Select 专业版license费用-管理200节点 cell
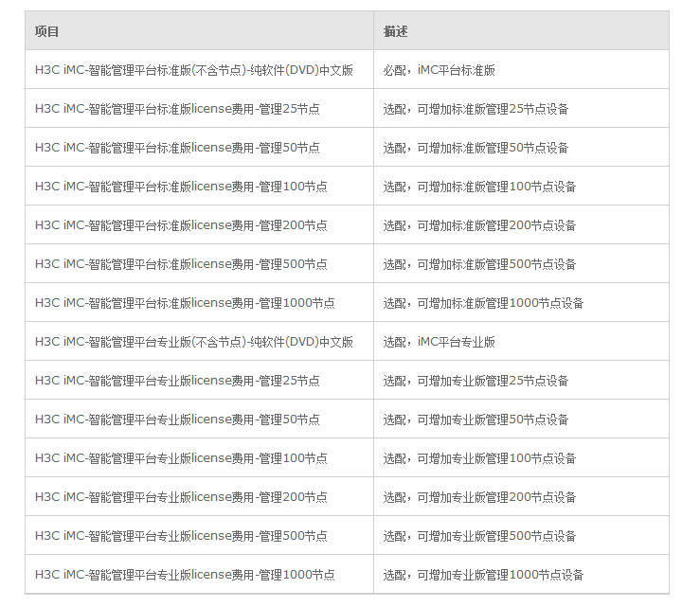Screen dimensions: 700x607 [x=199, y=497]
